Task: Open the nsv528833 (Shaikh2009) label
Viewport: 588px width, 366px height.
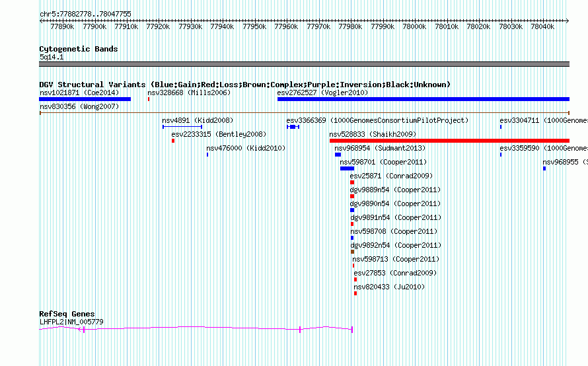Action: (373, 134)
